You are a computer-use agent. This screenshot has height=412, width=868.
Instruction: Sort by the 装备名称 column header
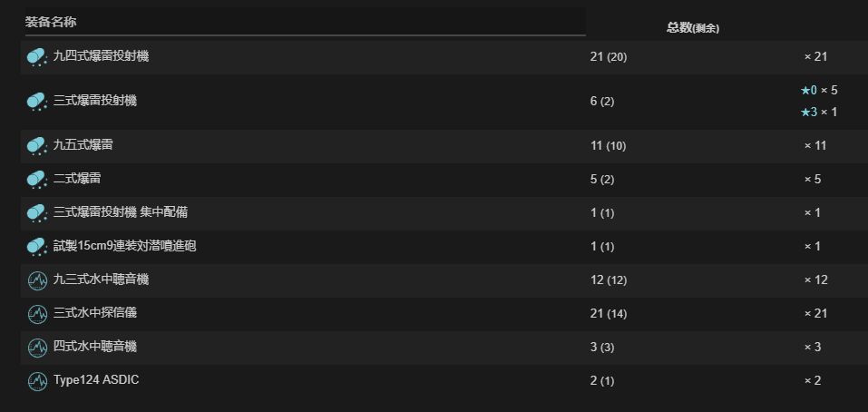(x=51, y=22)
